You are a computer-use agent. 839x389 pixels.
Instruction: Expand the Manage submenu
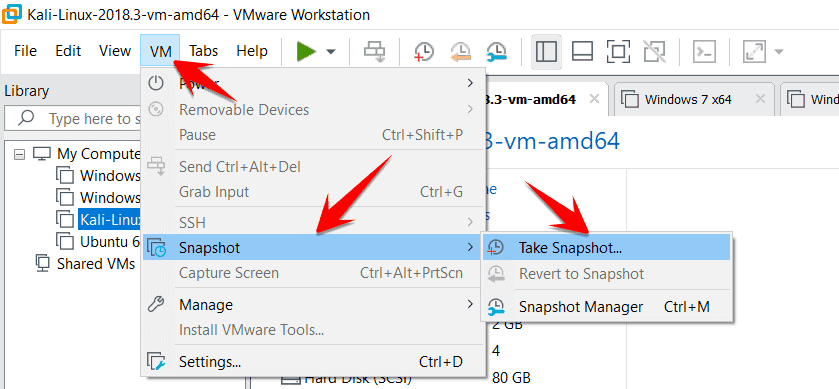pos(313,304)
